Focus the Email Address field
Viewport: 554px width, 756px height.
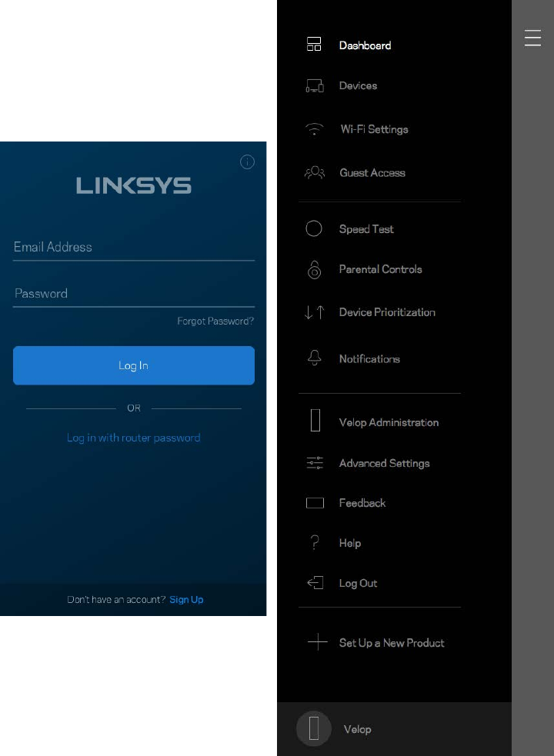click(x=134, y=248)
